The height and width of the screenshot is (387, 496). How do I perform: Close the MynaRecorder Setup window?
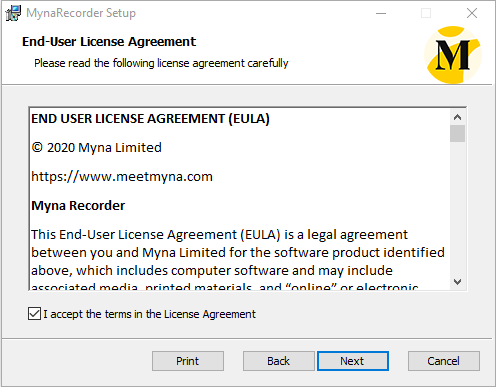(472, 13)
